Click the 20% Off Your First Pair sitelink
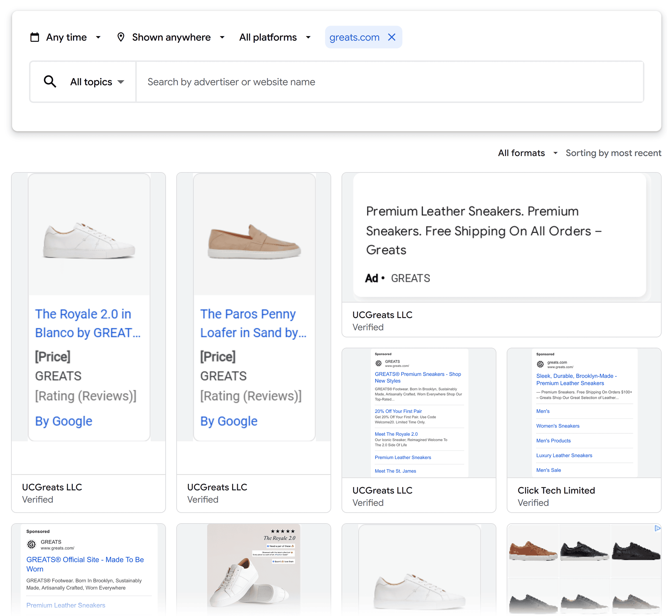Image resolution: width=672 pixels, height=616 pixels. (398, 411)
